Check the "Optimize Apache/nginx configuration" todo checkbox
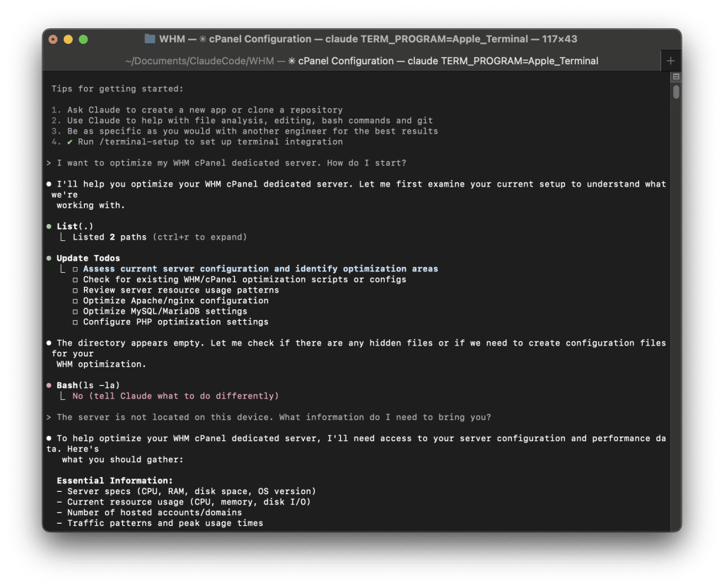This screenshot has height=588, width=724. pyautogui.click(x=75, y=300)
